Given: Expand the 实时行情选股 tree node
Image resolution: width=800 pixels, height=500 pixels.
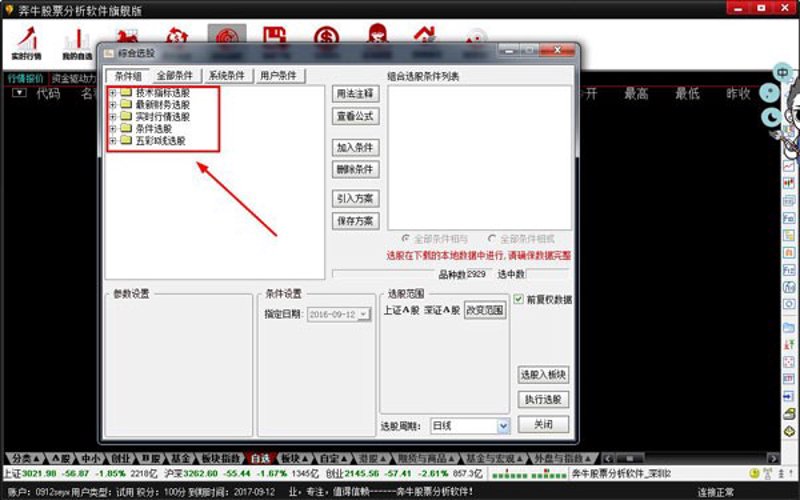Looking at the screenshot, I should [x=113, y=116].
